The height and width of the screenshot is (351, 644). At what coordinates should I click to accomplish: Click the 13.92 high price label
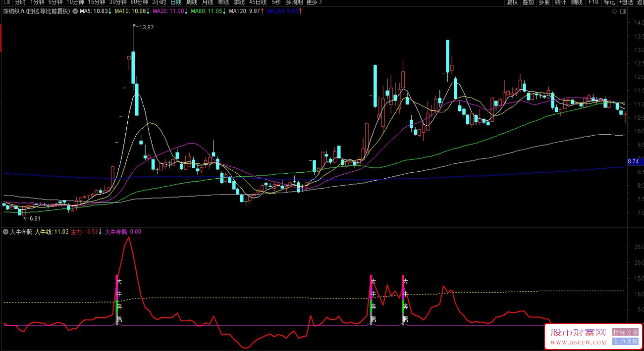147,27
